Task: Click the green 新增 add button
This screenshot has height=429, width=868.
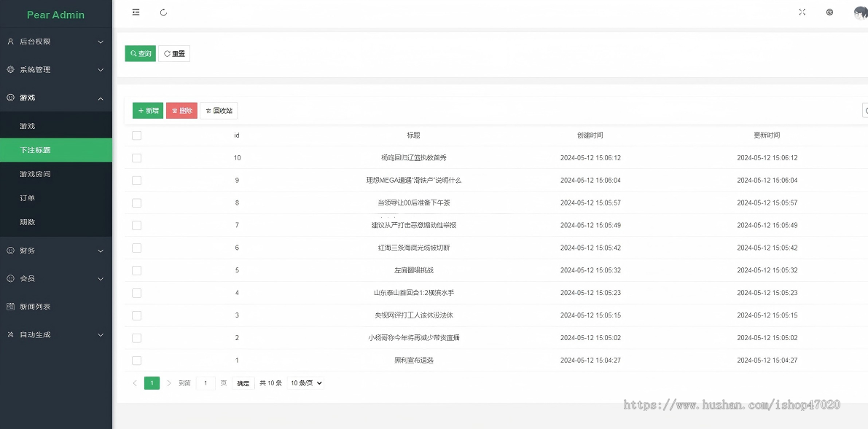Action: pos(148,111)
